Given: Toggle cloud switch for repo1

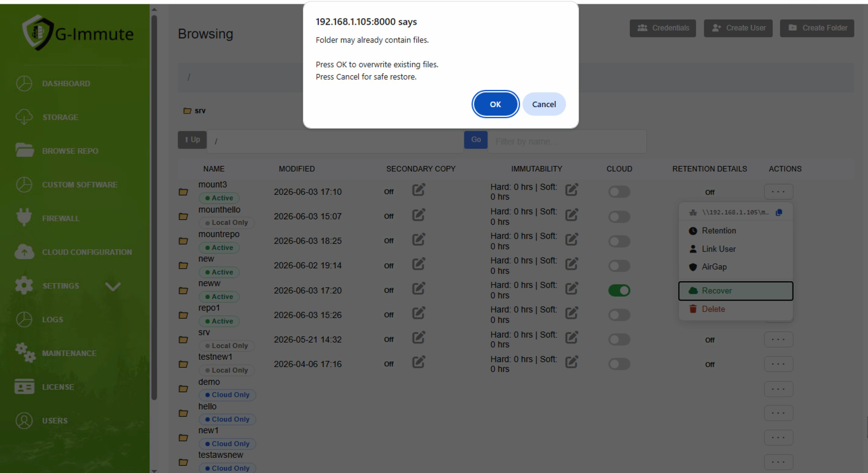Looking at the screenshot, I should [x=619, y=315].
